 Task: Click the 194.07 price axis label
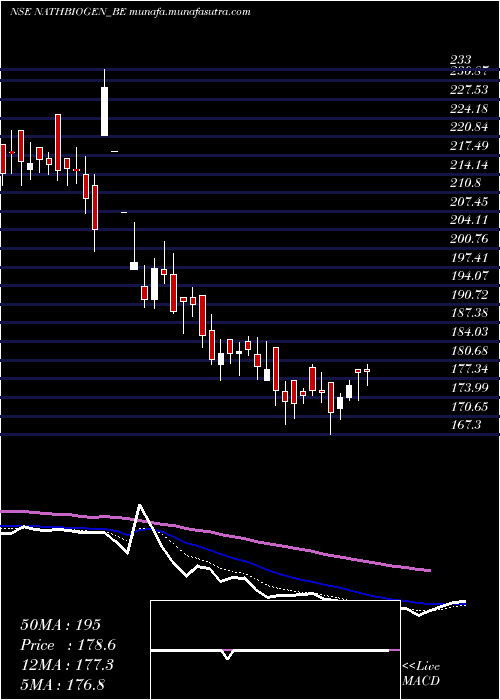(x=469, y=276)
